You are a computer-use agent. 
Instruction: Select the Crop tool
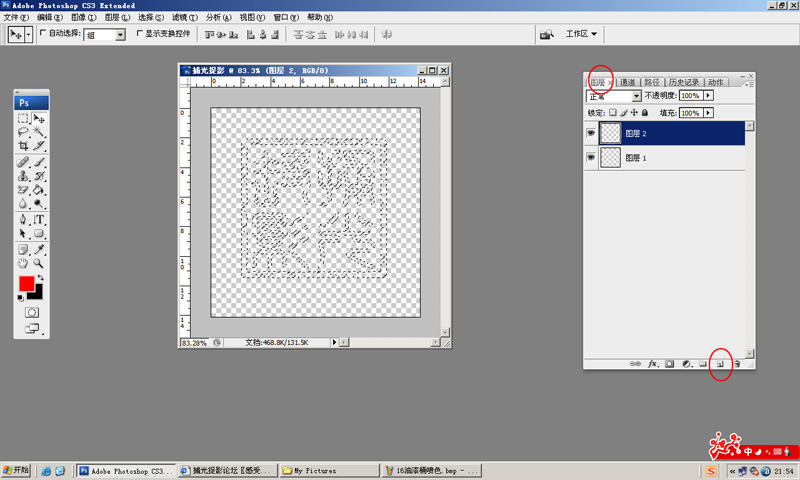point(23,146)
